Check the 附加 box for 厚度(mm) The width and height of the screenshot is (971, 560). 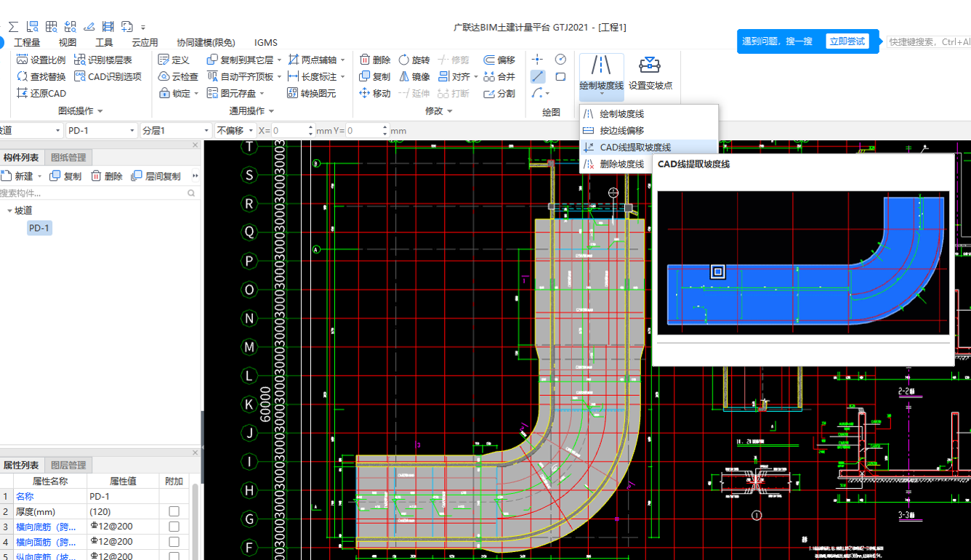click(x=172, y=511)
